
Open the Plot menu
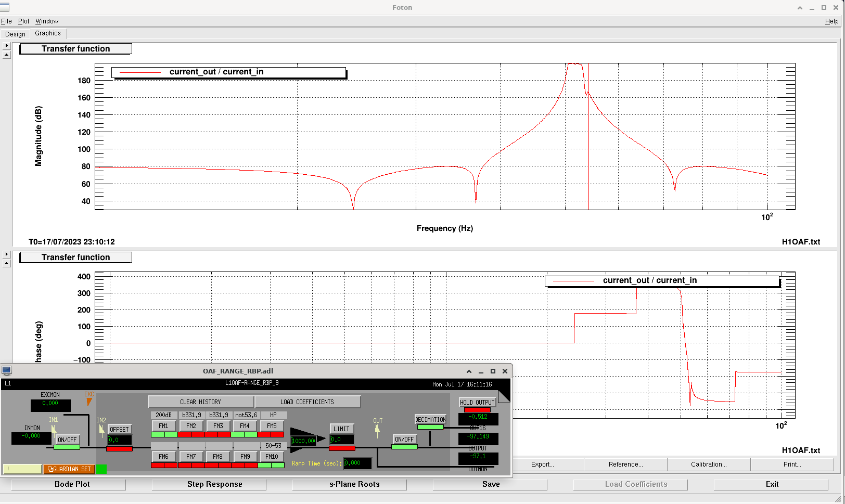pyautogui.click(x=23, y=21)
